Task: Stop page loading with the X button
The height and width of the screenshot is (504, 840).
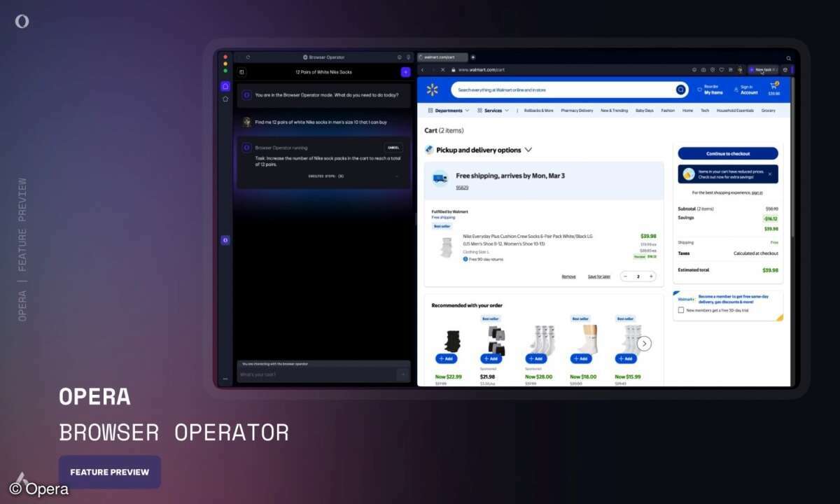Action: pyautogui.click(x=442, y=70)
